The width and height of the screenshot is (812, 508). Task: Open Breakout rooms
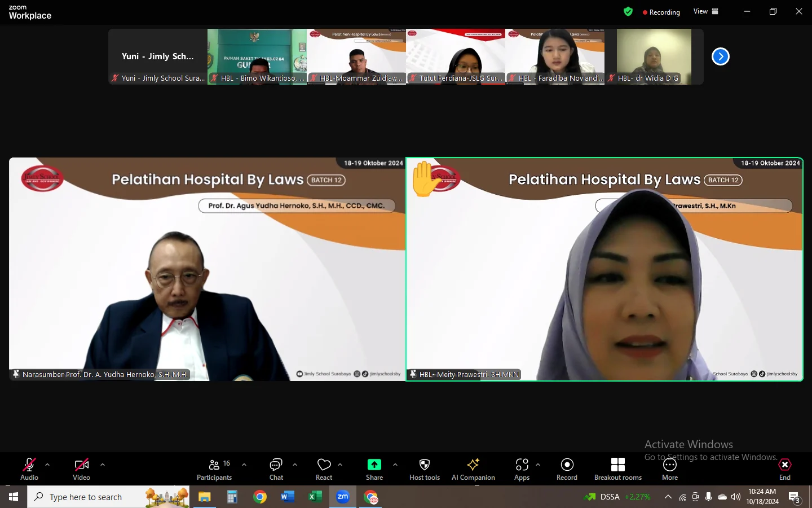pyautogui.click(x=617, y=468)
